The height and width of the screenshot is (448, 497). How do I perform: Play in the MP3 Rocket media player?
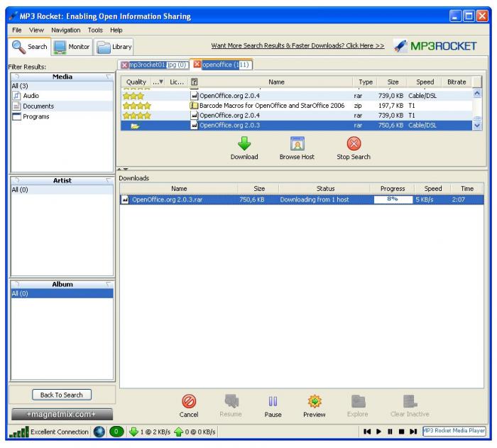378,432
